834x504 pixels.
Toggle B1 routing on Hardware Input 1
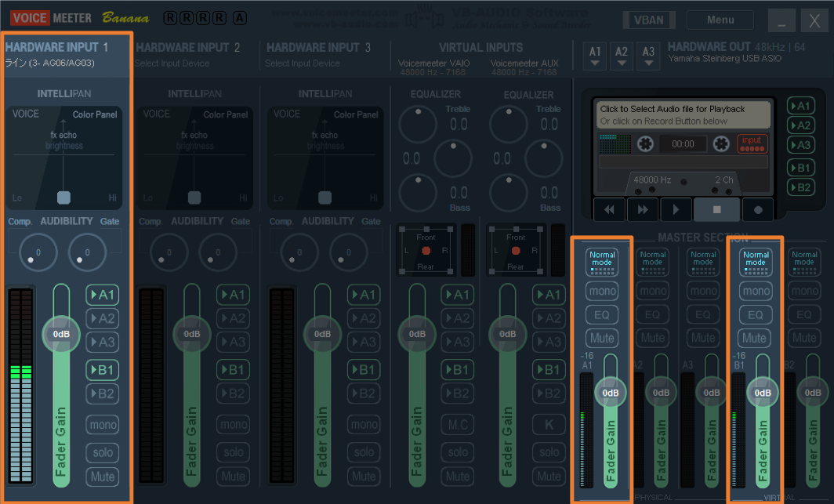pos(103,370)
